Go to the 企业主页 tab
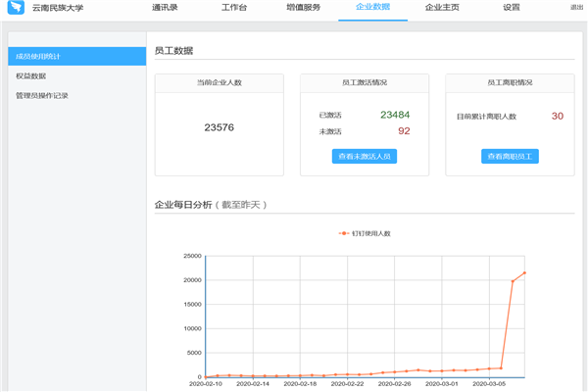The width and height of the screenshot is (588, 392). 442,8
